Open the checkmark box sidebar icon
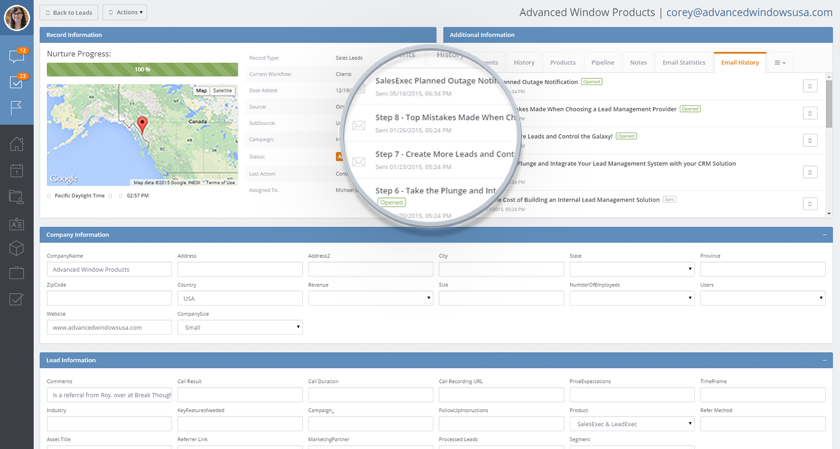The image size is (840, 449). pos(17,299)
